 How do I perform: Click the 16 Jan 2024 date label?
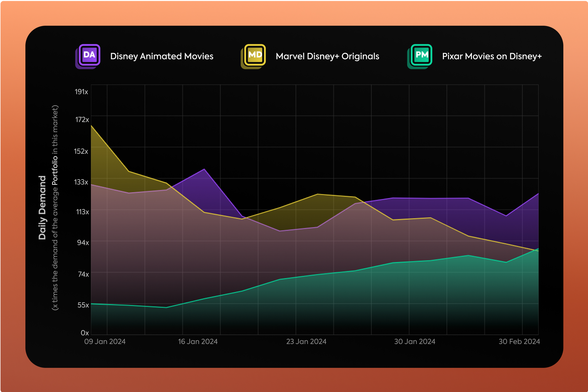[198, 341]
